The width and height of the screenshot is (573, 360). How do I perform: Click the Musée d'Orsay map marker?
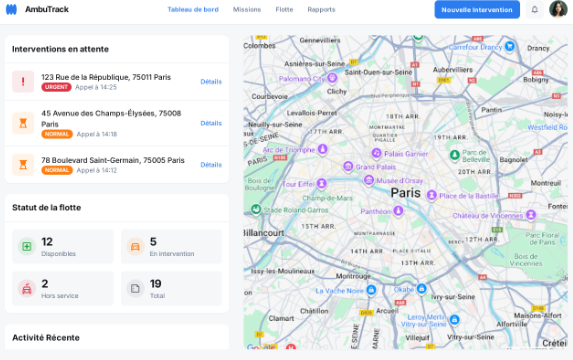click(369, 180)
